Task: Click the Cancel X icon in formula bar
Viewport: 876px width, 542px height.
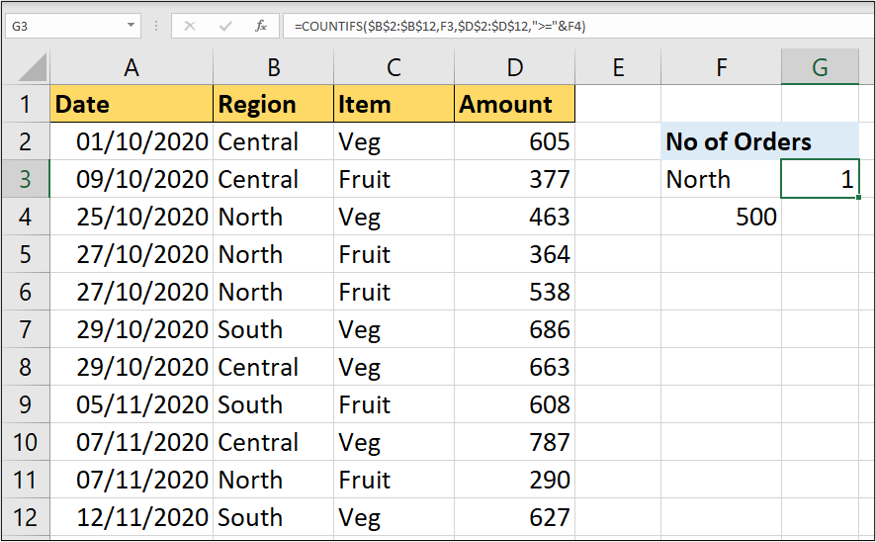Action: point(190,26)
